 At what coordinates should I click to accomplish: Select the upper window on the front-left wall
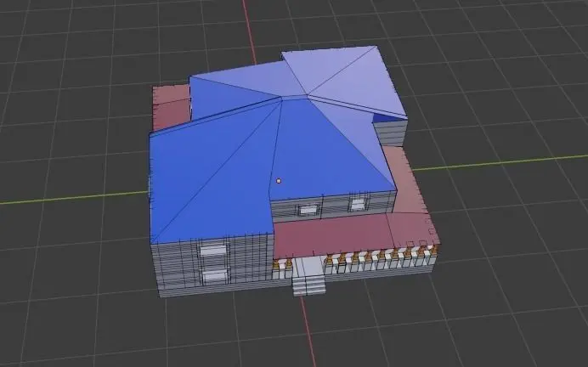click(213, 251)
